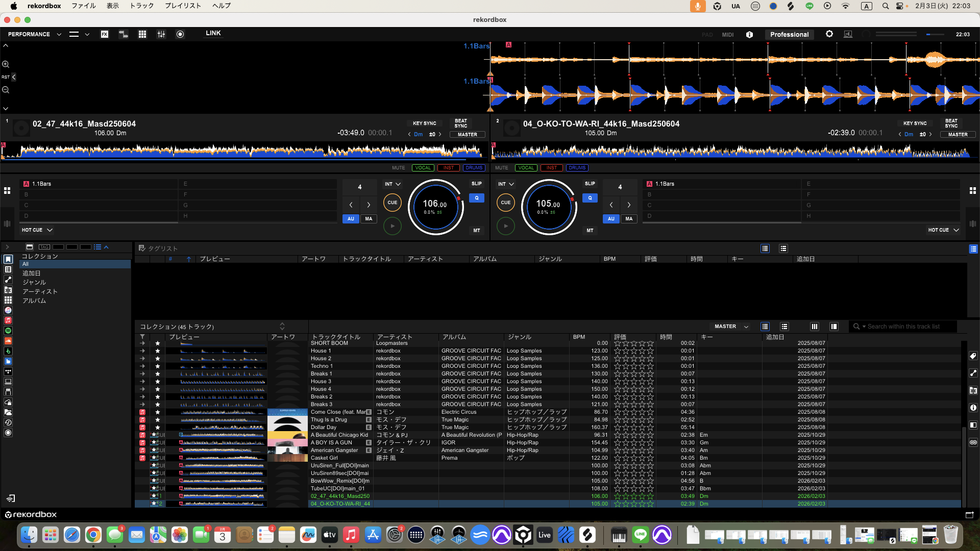Click the recording panel icon

pyautogui.click(x=180, y=34)
